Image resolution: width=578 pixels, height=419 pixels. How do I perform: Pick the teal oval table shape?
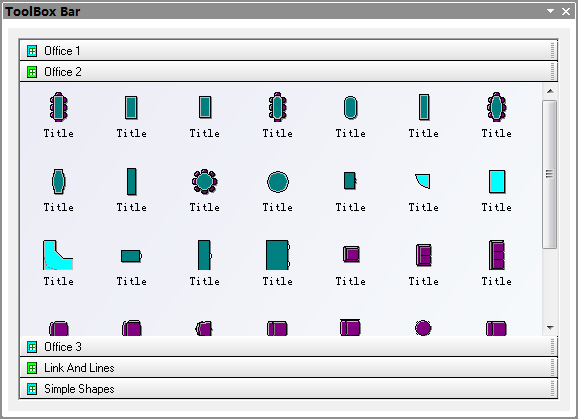pos(351,108)
